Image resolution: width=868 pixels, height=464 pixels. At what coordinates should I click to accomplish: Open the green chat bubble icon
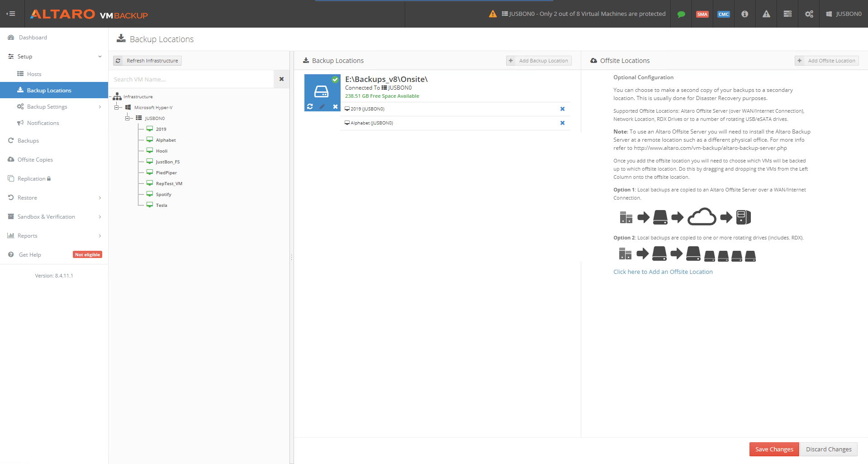(681, 14)
